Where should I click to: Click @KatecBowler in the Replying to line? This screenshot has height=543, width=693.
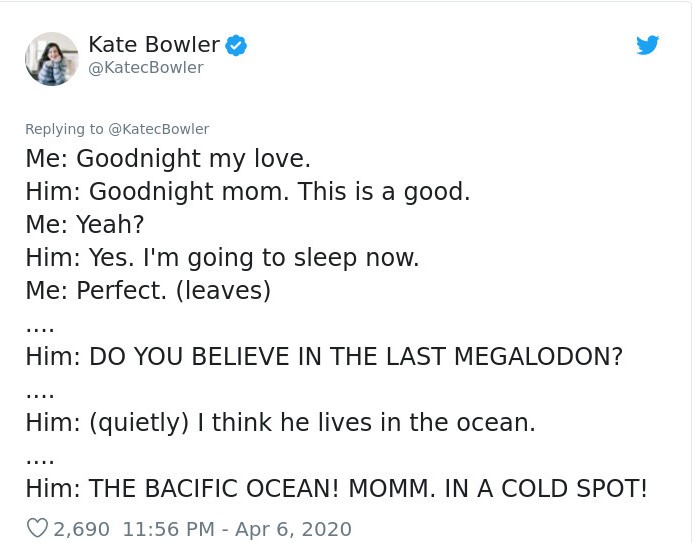(158, 128)
